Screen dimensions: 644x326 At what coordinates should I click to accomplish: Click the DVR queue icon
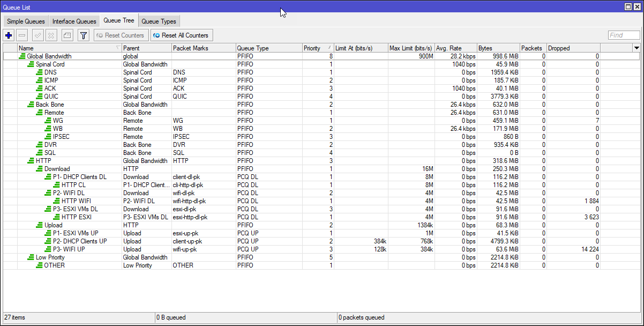point(39,145)
